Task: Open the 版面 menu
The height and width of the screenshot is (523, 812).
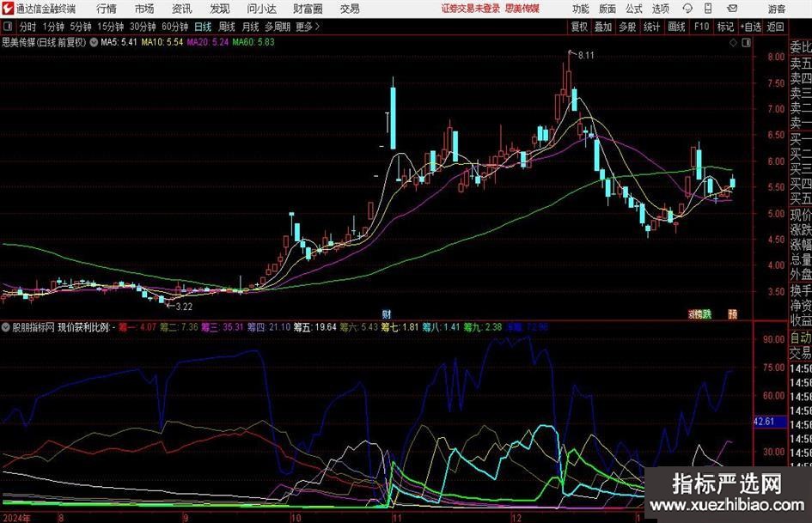Action: 607,9
